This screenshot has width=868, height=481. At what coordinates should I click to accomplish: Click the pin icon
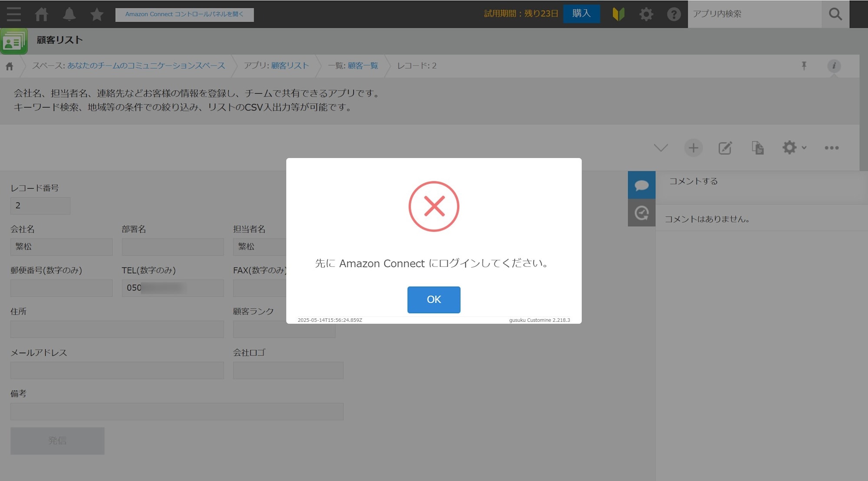[804, 65]
